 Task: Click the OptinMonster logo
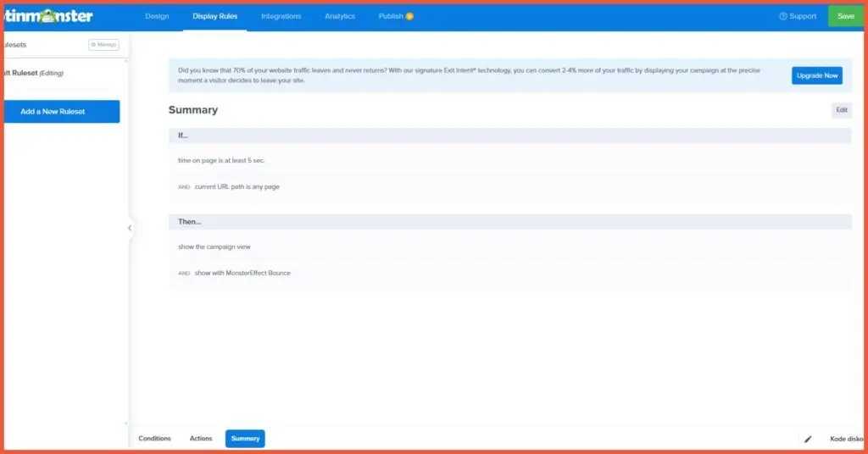pyautogui.click(x=48, y=16)
